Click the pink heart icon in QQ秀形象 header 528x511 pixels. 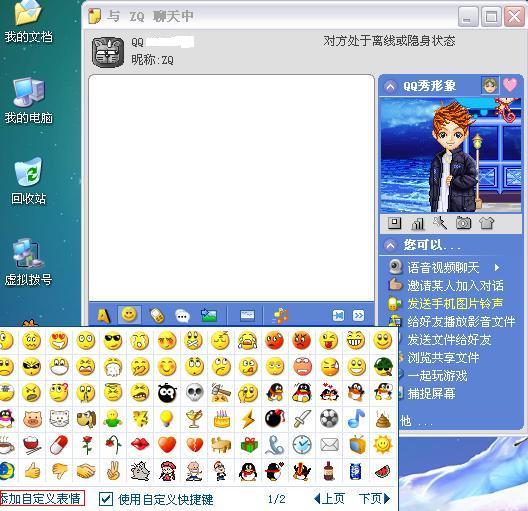pyautogui.click(x=510, y=85)
